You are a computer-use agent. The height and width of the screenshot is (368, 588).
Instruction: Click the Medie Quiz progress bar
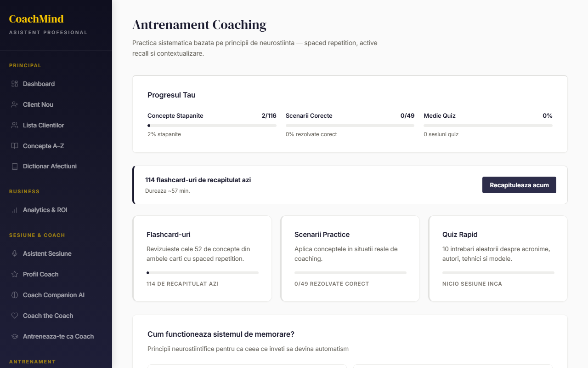(x=488, y=126)
